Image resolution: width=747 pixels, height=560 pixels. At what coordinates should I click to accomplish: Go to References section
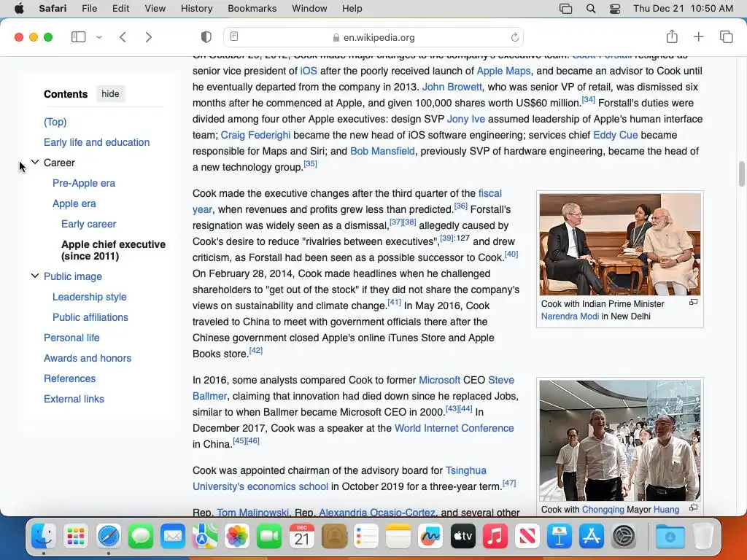coord(69,379)
